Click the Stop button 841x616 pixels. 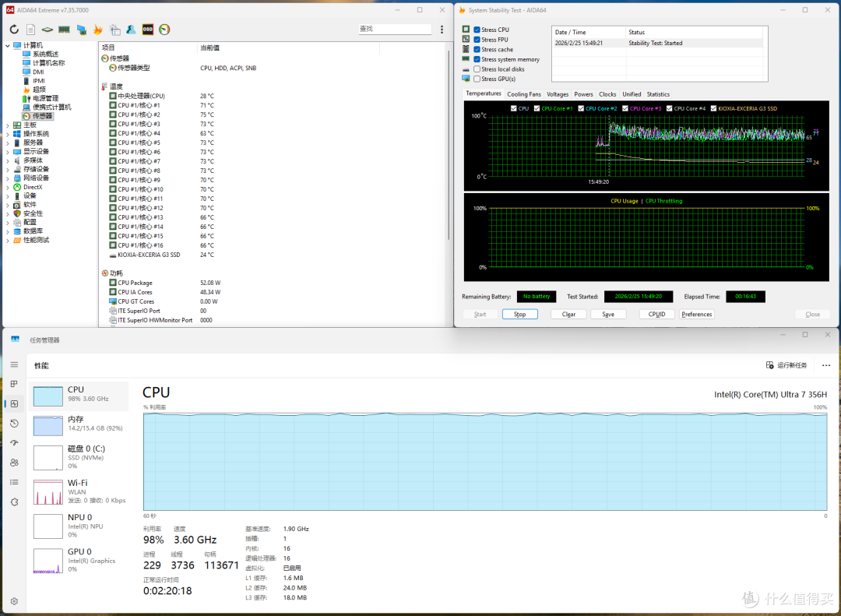point(519,315)
